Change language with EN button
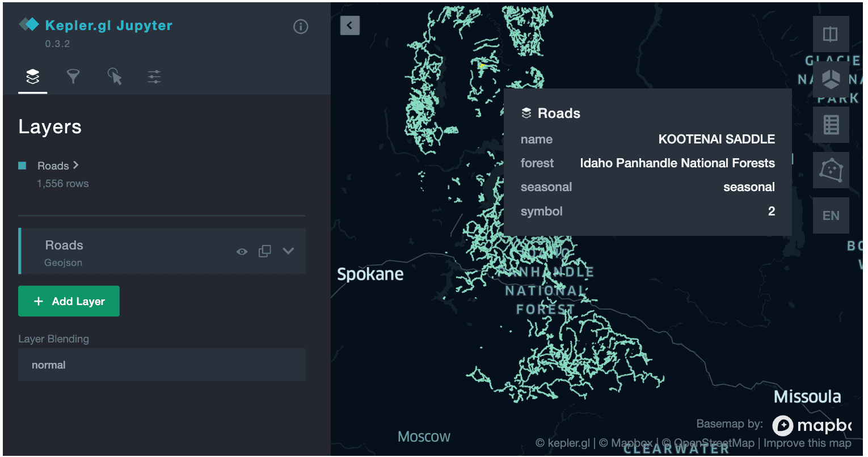Screen dimensions: 868x457 [831, 215]
